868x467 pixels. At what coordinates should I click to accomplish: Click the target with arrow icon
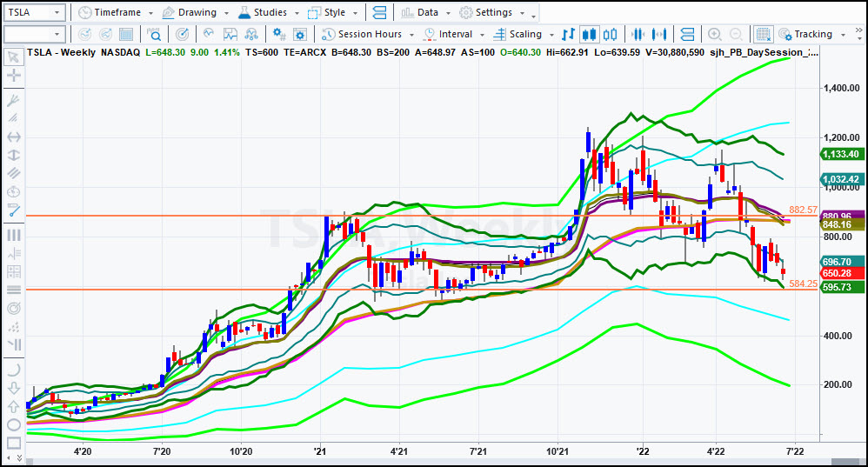pyautogui.click(x=182, y=34)
